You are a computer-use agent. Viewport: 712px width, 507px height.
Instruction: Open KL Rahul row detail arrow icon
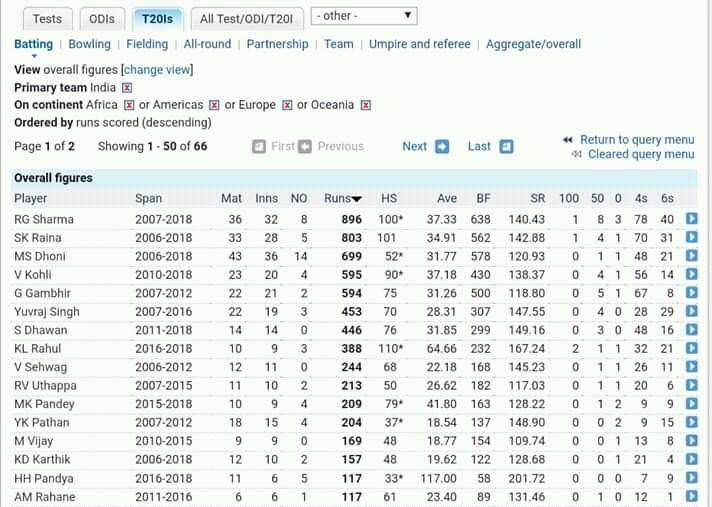point(691,348)
